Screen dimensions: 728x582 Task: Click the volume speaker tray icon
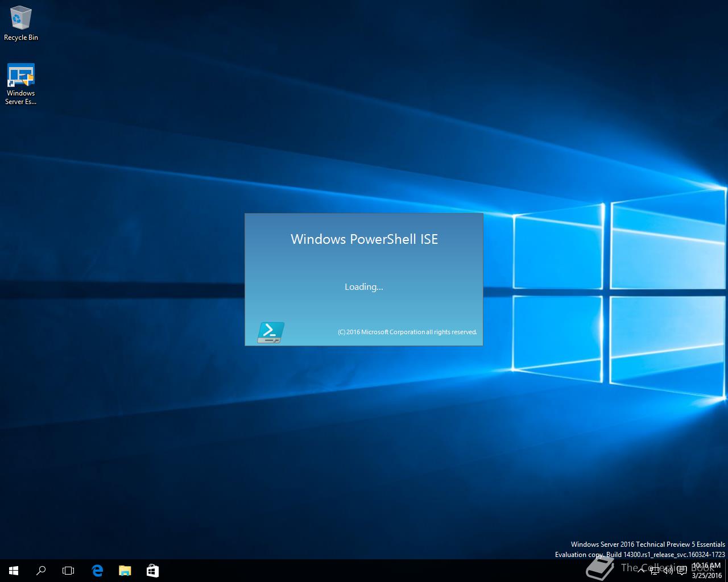tap(668, 571)
